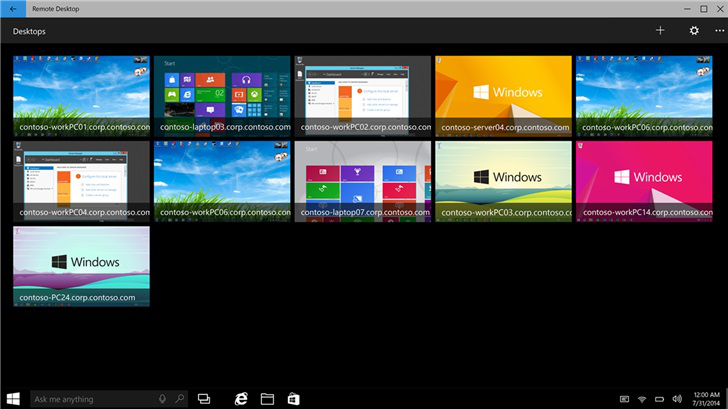Open Remote Desktop settings gear

click(x=694, y=31)
